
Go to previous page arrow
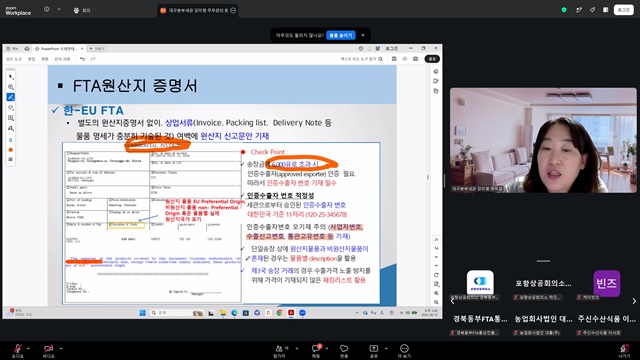coord(436,257)
